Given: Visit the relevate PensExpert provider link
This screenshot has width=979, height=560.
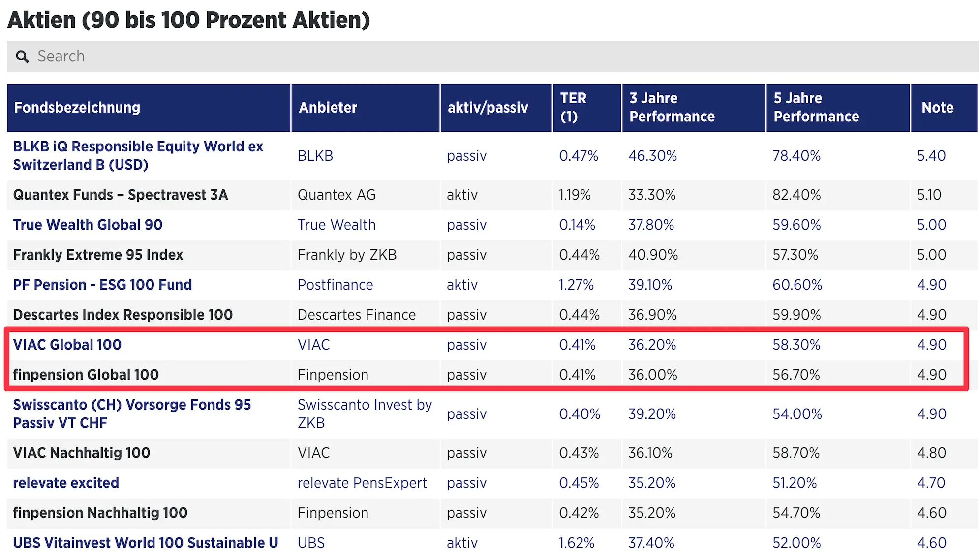Looking at the screenshot, I should [x=362, y=483].
